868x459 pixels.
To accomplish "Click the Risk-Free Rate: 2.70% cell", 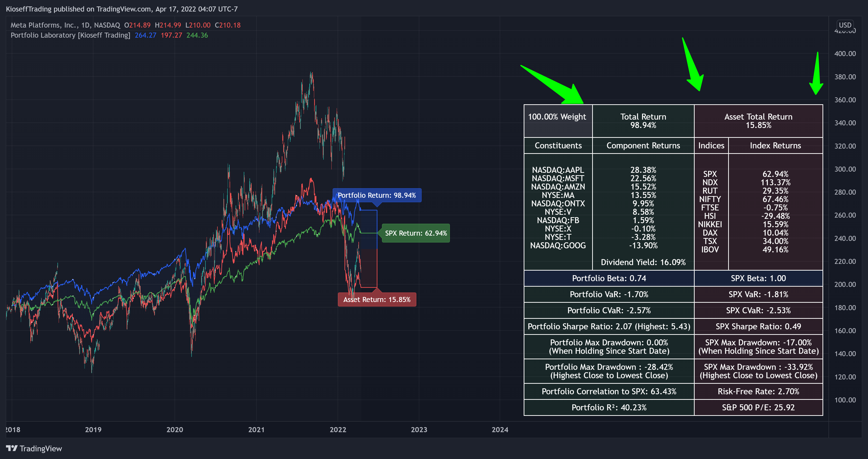I will pos(759,392).
